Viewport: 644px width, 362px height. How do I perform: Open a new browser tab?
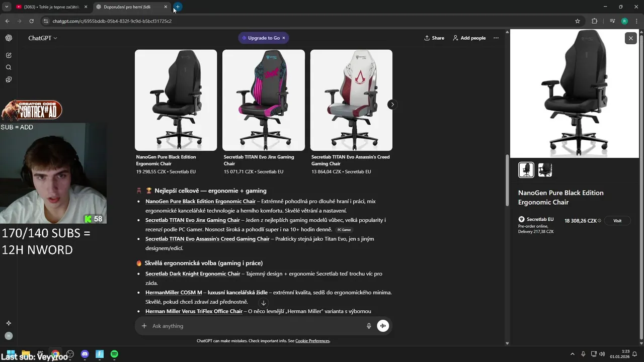tap(178, 7)
